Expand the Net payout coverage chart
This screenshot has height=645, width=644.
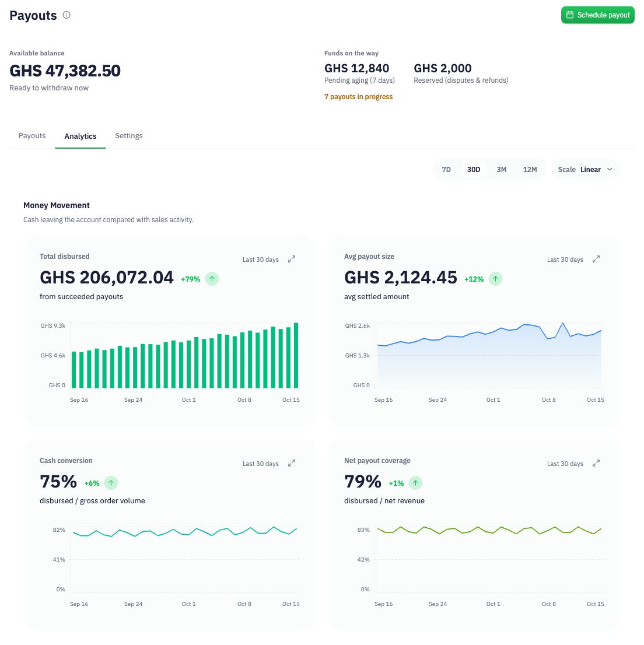(x=596, y=463)
